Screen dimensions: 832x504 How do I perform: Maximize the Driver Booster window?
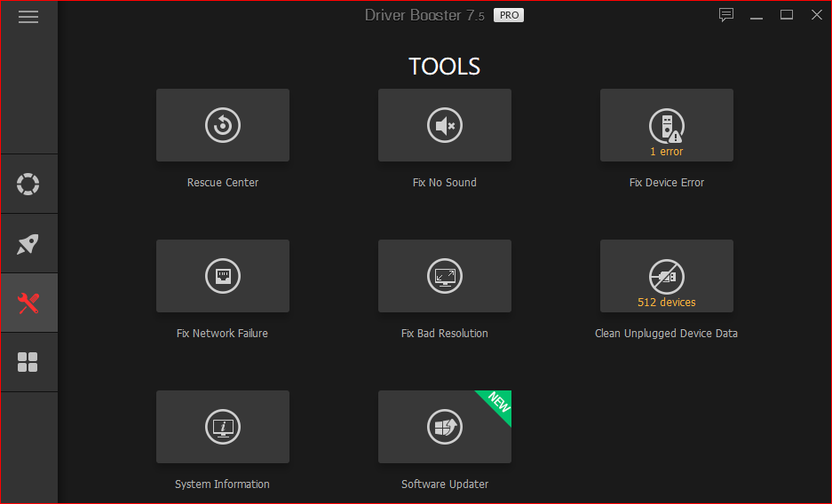coord(787,15)
